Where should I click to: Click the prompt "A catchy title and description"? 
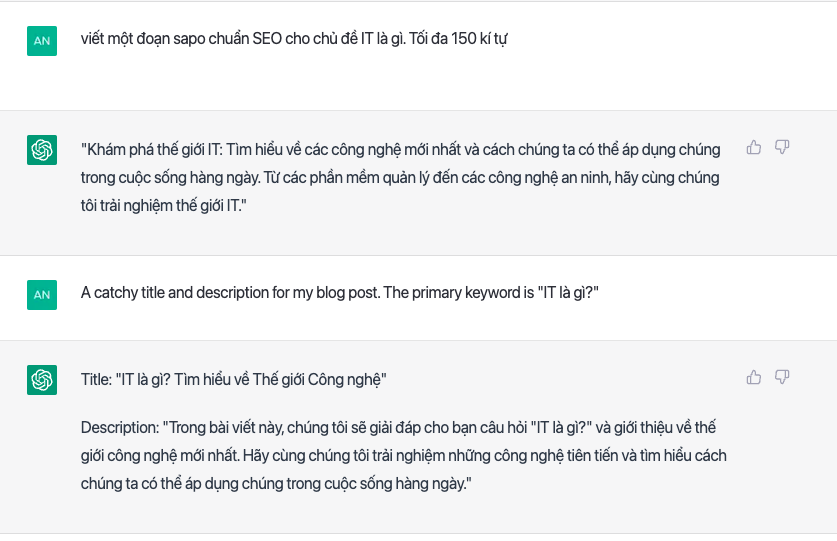coord(180,294)
